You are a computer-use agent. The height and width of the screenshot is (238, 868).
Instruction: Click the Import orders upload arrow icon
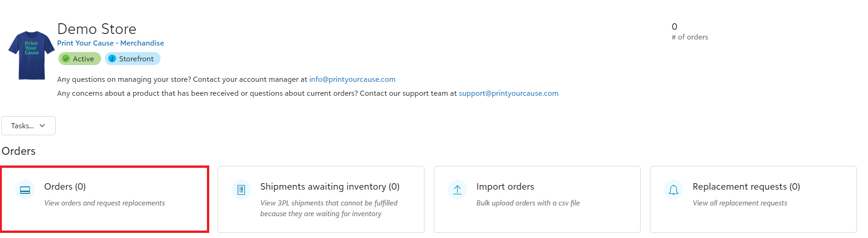click(x=457, y=190)
